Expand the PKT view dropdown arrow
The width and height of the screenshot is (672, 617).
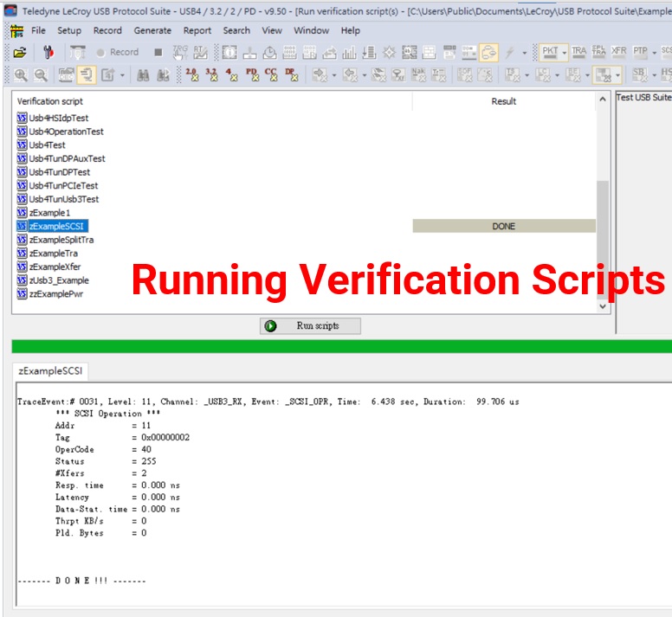click(564, 53)
